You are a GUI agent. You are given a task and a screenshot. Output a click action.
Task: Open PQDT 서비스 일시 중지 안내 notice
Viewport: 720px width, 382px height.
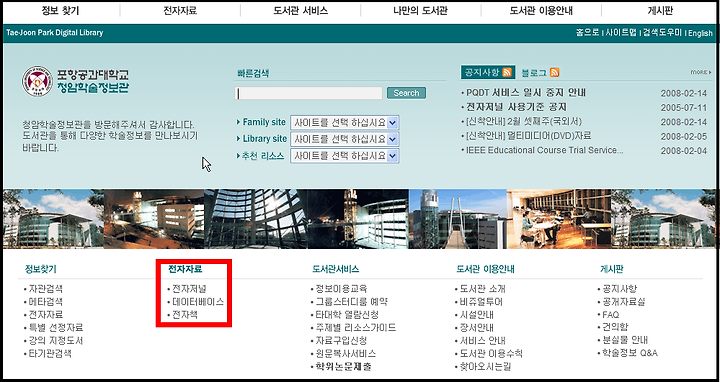pyautogui.click(x=526, y=93)
